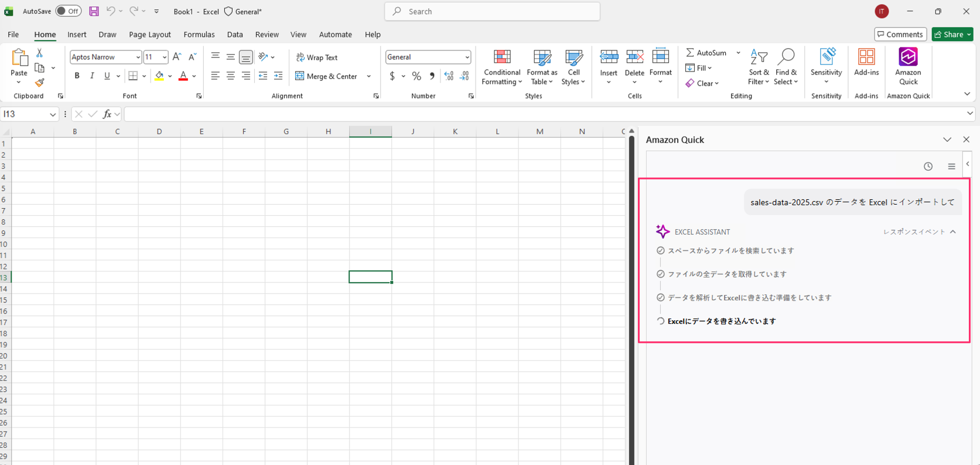Open Sensitivity label menu
The image size is (980, 465).
click(826, 67)
